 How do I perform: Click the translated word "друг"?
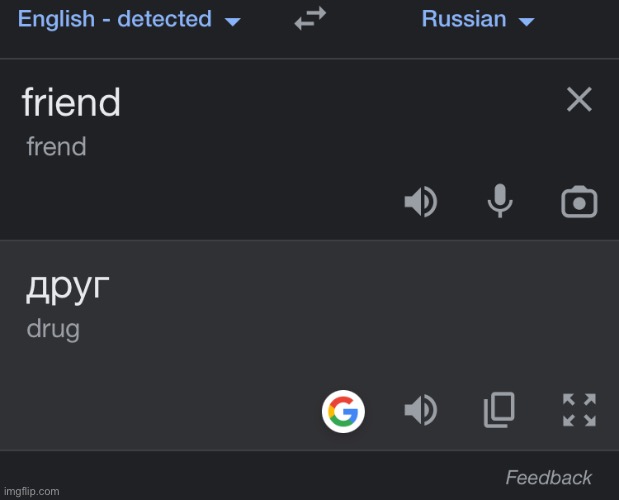[67, 286]
